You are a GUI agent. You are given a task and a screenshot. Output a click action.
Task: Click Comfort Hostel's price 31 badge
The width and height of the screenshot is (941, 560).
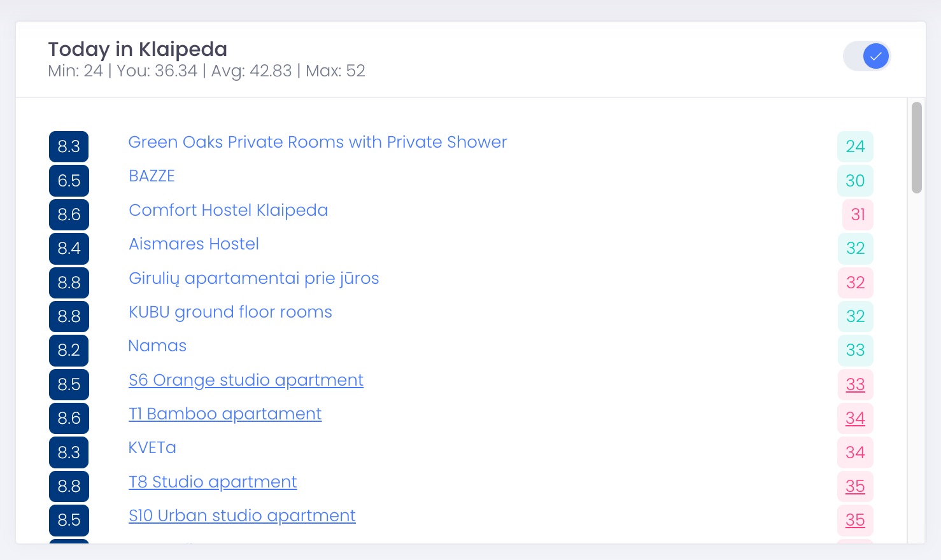point(858,214)
